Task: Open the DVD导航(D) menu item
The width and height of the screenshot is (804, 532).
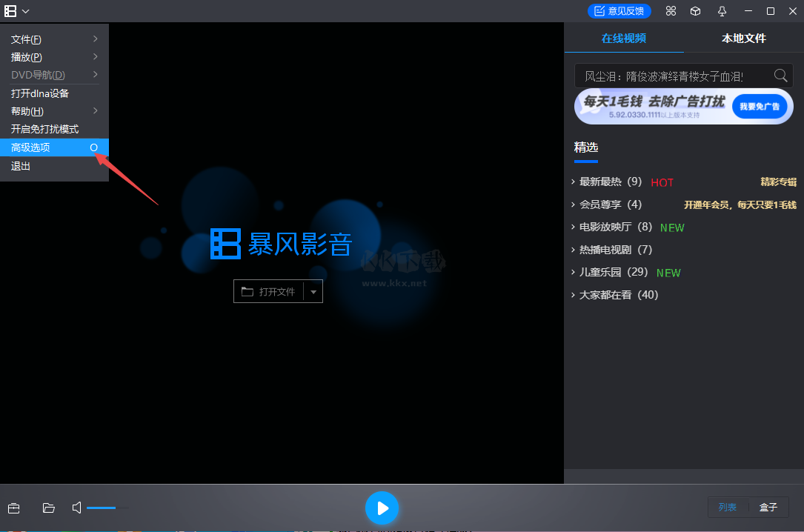Action: pyautogui.click(x=54, y=75)
